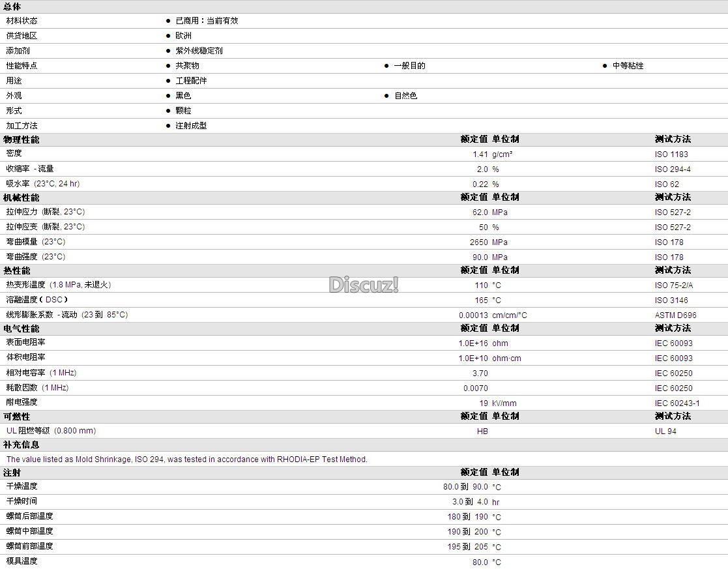
Task: Click the 溶融温度 (DSC) label
Action: pos(37,300)
